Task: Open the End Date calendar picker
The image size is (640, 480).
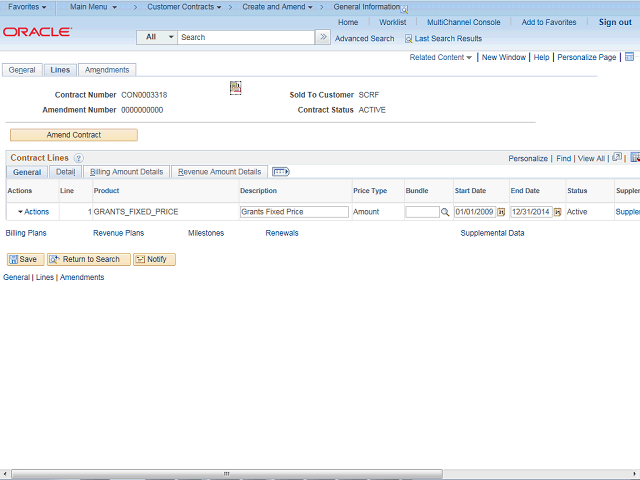Action: pyautogui.click(x=558, y=212)
